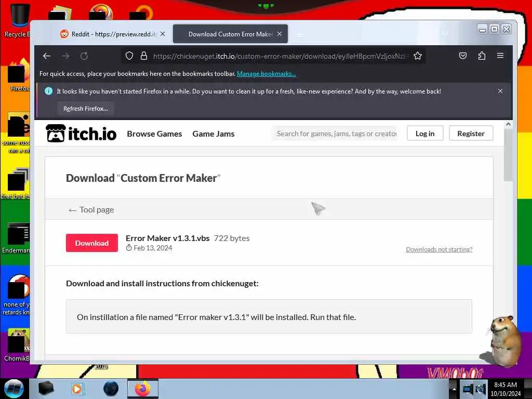
Task: Click the network tray icon
Action: tap(468, 389)
